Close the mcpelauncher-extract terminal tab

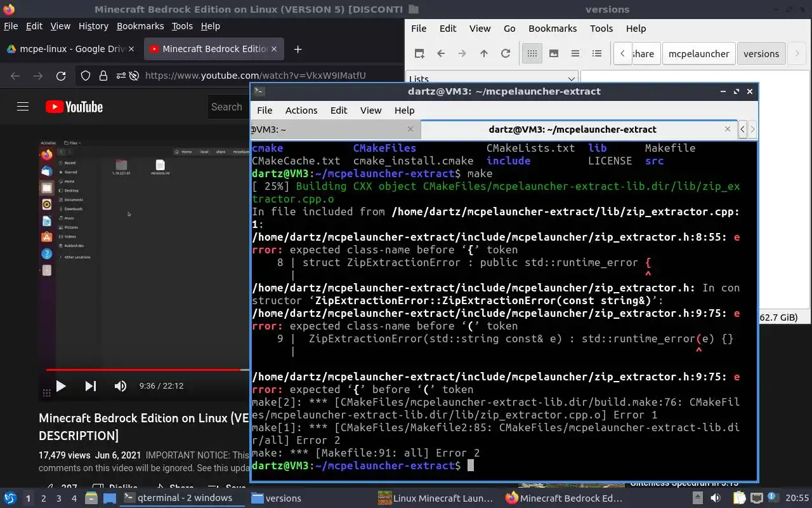[728, 129]
